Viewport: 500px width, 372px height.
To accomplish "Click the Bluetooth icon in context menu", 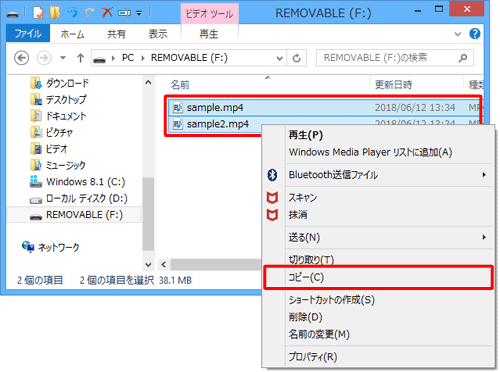I will (272, 175).
